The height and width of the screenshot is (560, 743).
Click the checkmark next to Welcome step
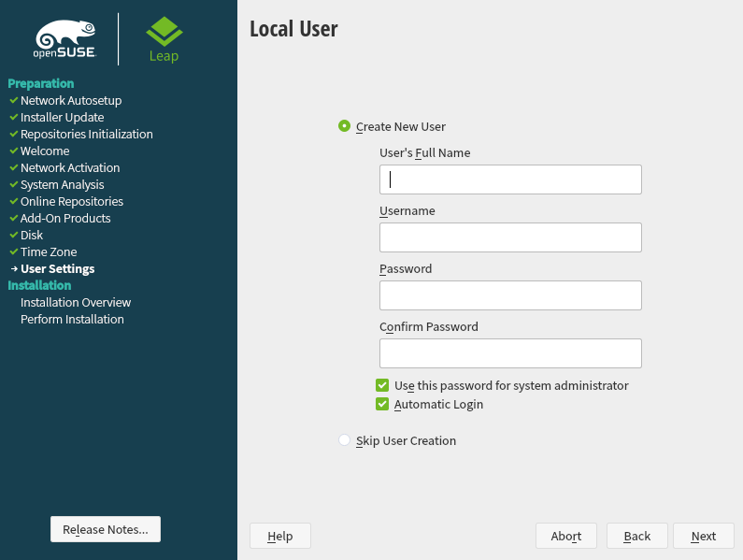pos(13,151)
